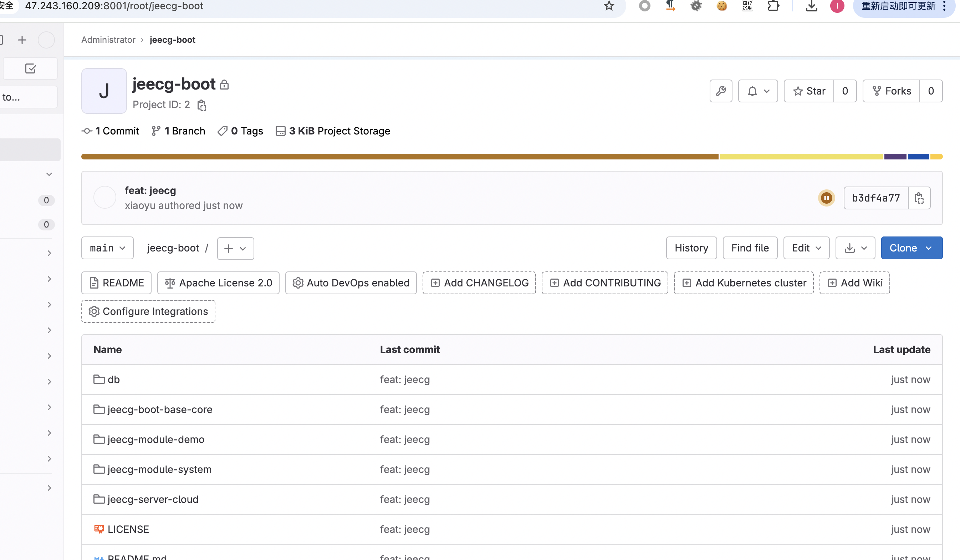960x560 pixels.
Task: Click Add CHANGELOG button
Action: (479, 282)
